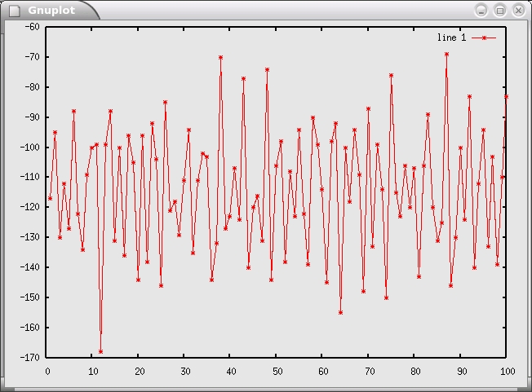The image size is (532, 392).
Task: Click the 0 tick label on x-axis
Action: 47,372
